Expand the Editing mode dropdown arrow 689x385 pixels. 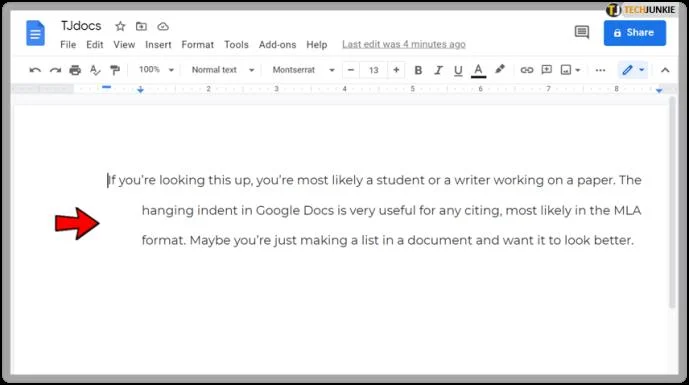[x=642, y=70]
